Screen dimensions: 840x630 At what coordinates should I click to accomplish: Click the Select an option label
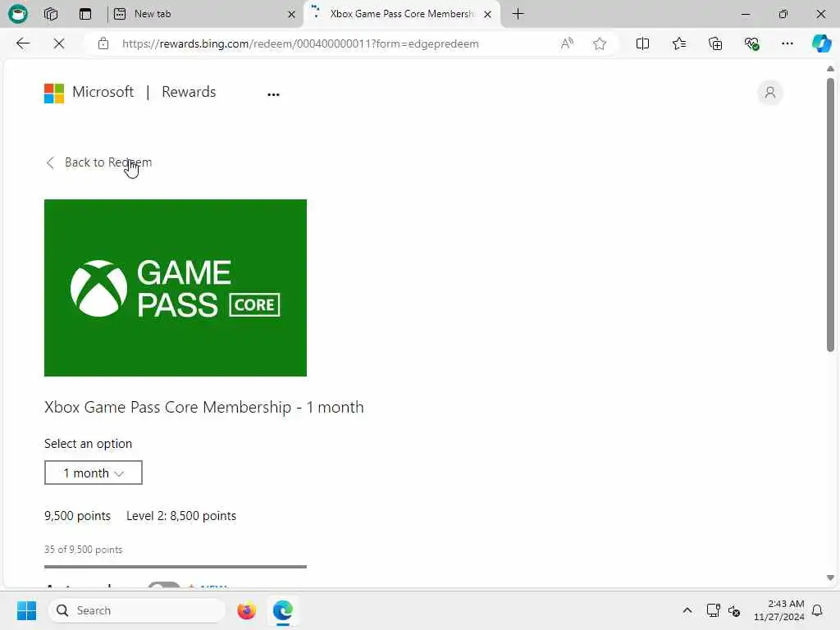(88, 444)
